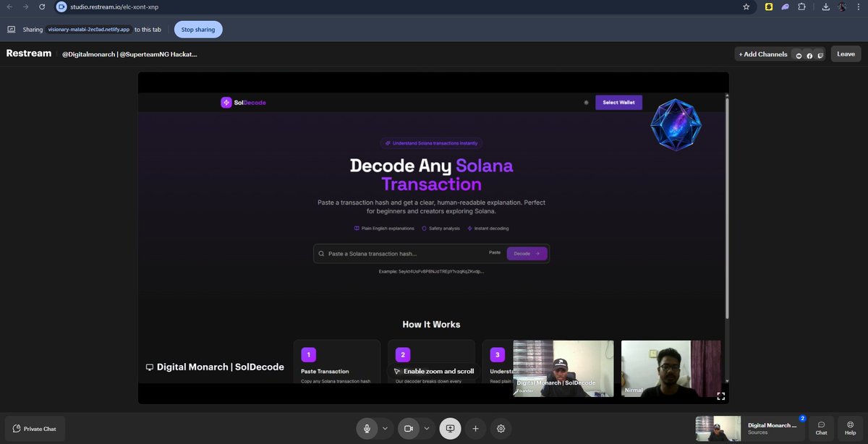Viewport: 868px width, 444px height.
Task: Click the Safety analysis label
Action: [441, 229]
